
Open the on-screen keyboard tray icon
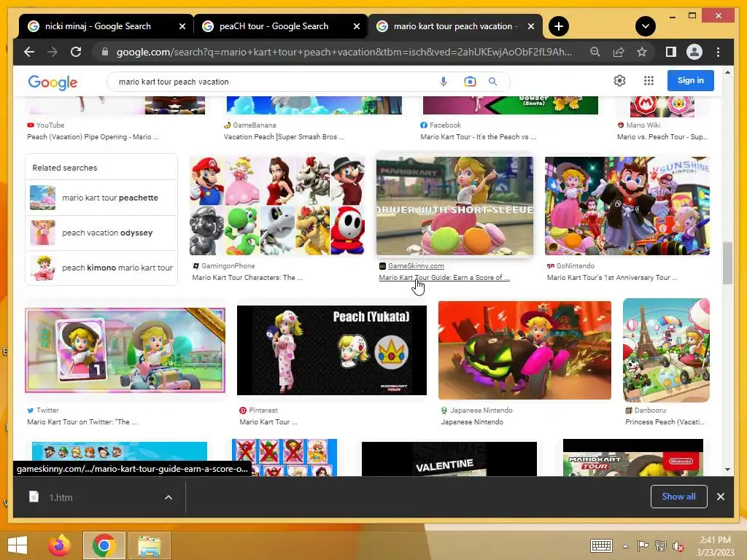(x=601, y=545)
